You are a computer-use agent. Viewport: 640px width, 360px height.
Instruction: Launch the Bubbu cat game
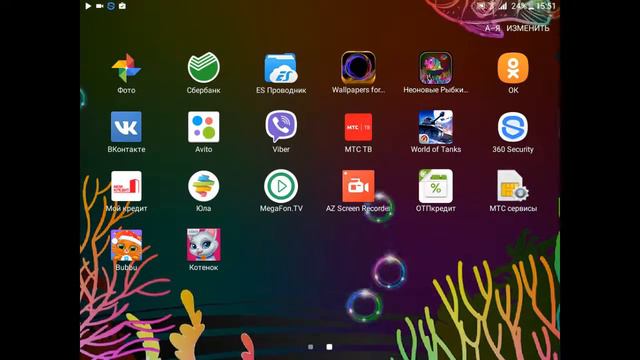(126, 245)
